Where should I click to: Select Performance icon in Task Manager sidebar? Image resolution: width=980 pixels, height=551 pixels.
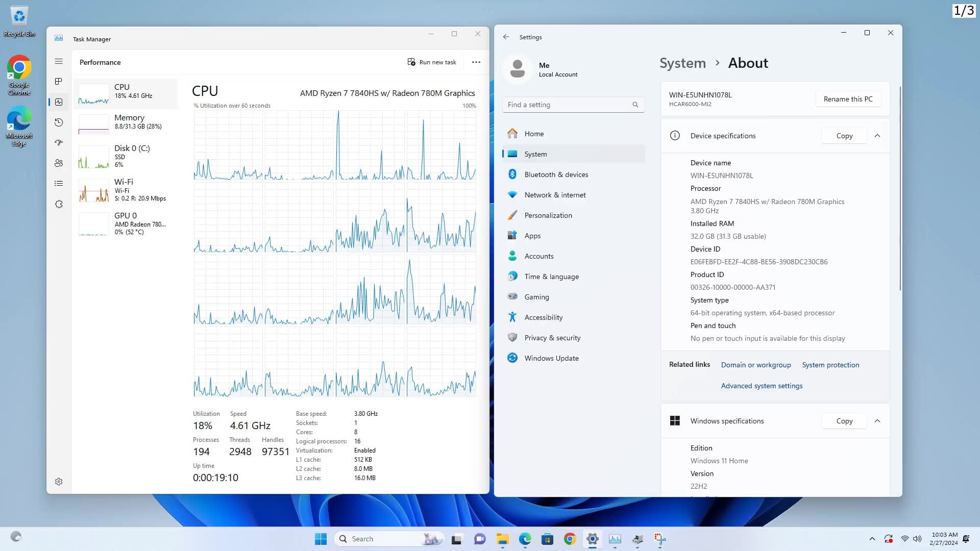point(59,102)
